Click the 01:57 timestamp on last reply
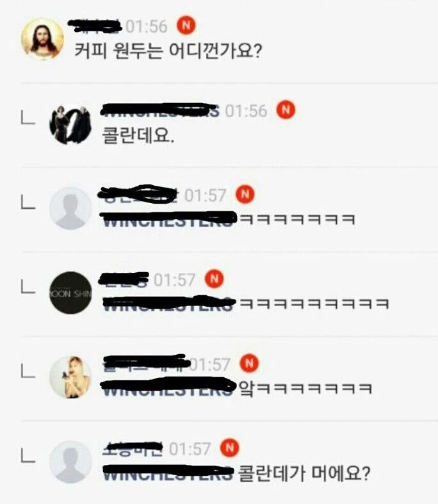Image resolution: width=438 pixels, height=504 pixels. click(x=190, y=449)
